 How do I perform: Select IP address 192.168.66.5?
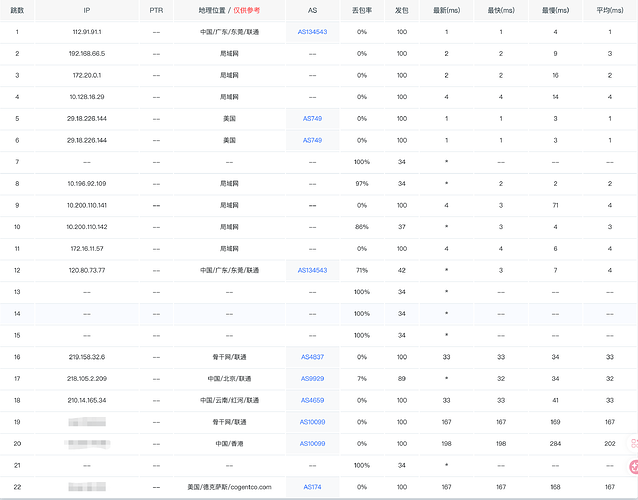(x=87, y=53)
